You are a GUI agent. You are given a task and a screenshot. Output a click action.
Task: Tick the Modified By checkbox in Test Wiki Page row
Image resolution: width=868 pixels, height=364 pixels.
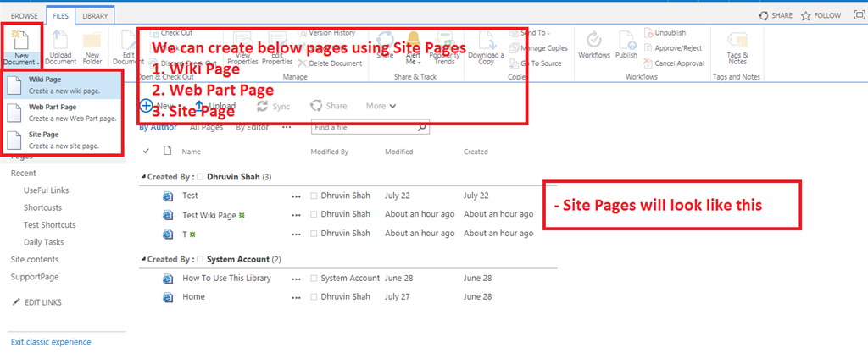314,215
